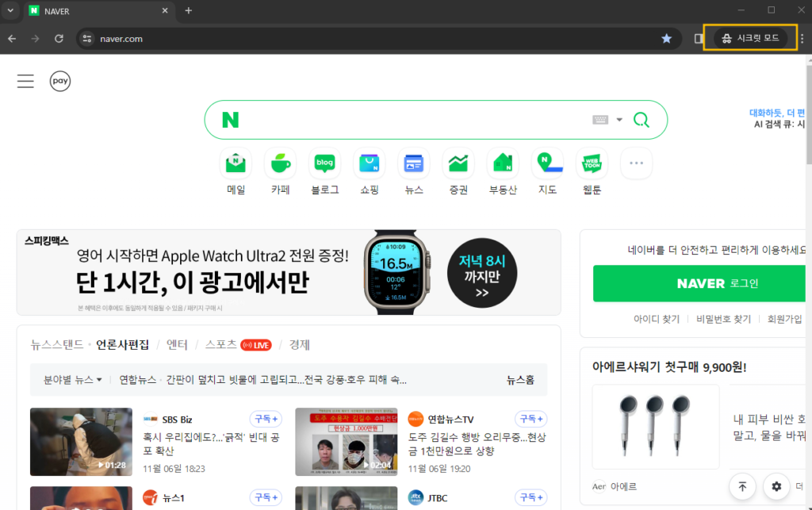
Task: Open the tab search dropdown arrow
Action: tap(10, 11)
